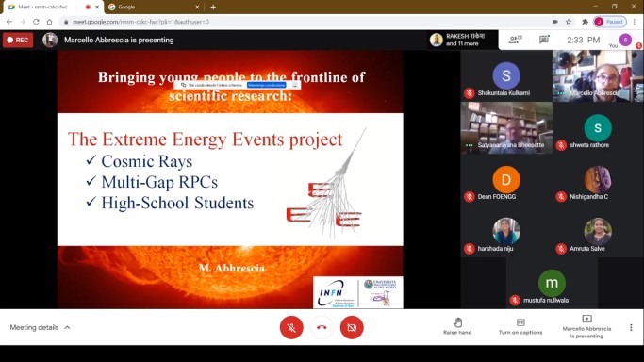Select Satyanarayana Bheesette video tile
Image resolution: width=644 pixels, height=362 pixels.
point(506,127)
